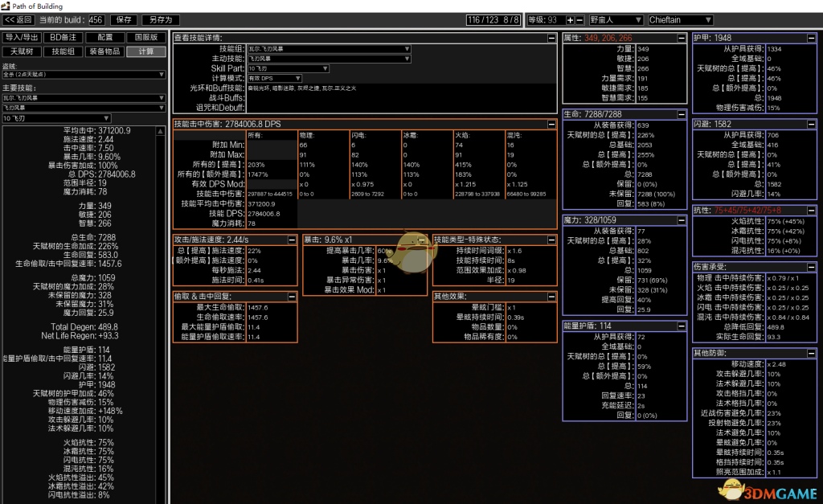Viewport: 823px width, 504px height.
Task: Open the 导入/导出 tab
Action: pyautogui.click(x=22, y=37)
